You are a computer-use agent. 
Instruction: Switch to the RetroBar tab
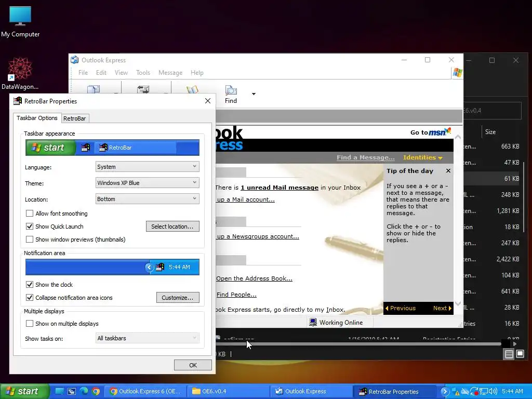click(x=75, y=118)
